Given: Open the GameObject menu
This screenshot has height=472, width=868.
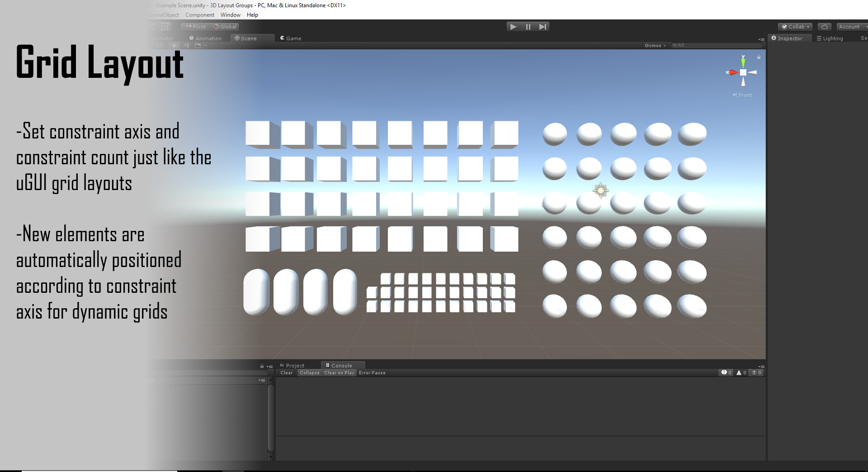Looking at the screenshot, I should [x=165, y=15].
